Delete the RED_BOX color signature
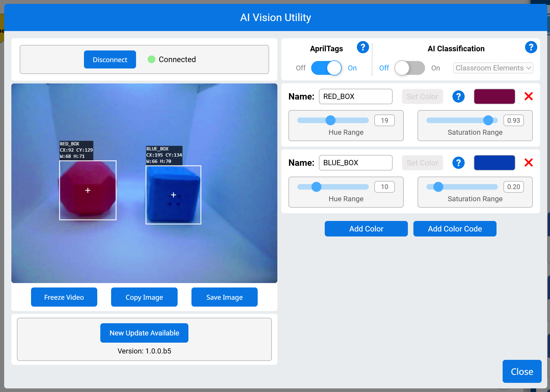 point(529,96)
